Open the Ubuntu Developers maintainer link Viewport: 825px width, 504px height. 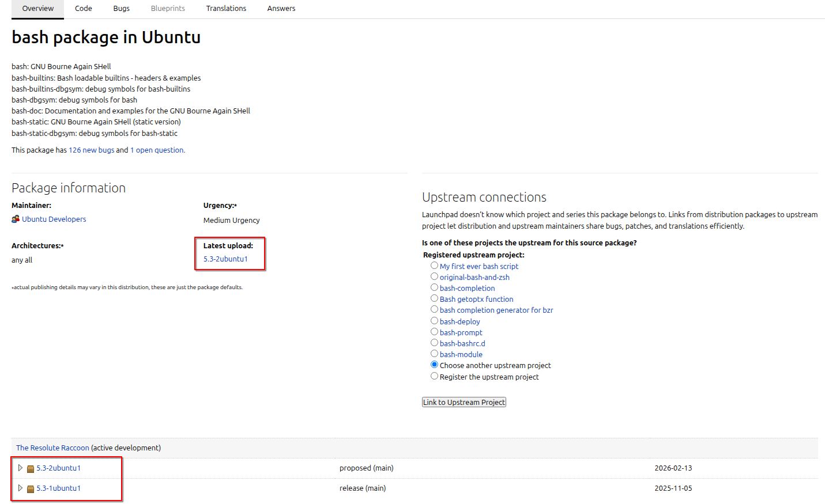tap(54, 219)
